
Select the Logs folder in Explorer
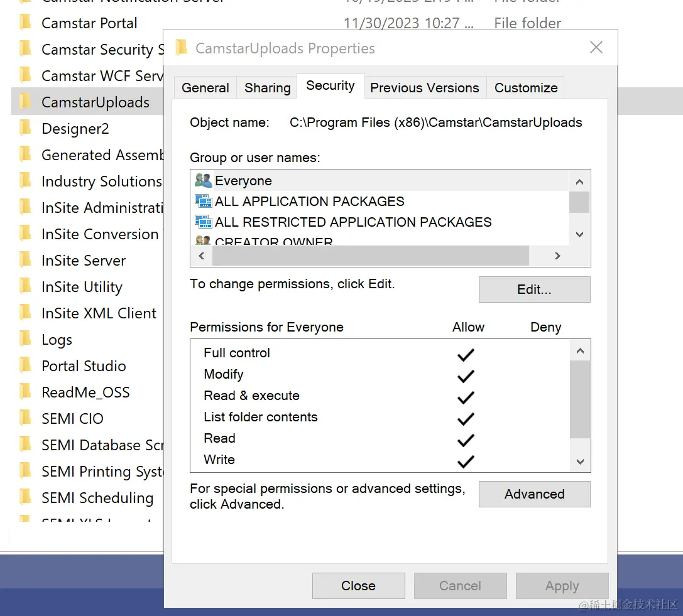click(57, 340)
